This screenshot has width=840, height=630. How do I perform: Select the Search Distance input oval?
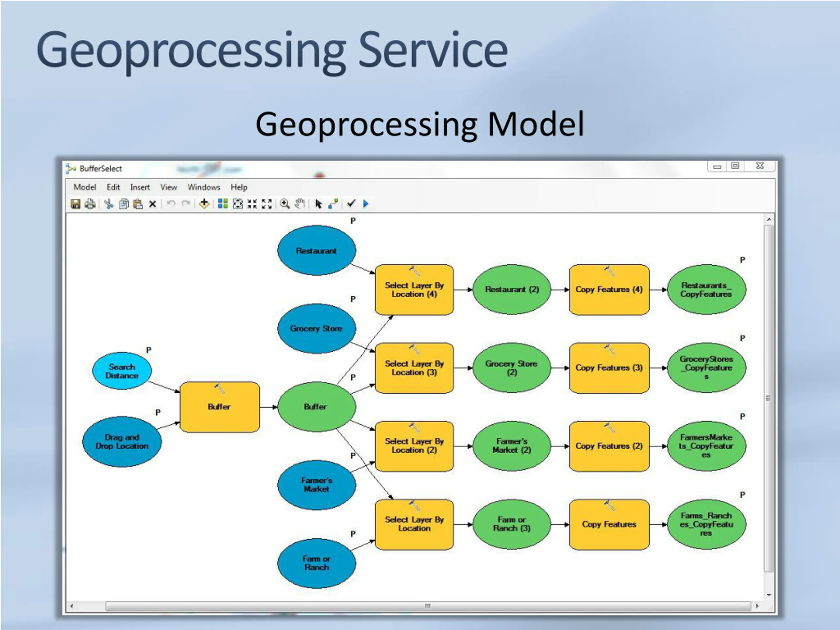[x=122, y=371]
